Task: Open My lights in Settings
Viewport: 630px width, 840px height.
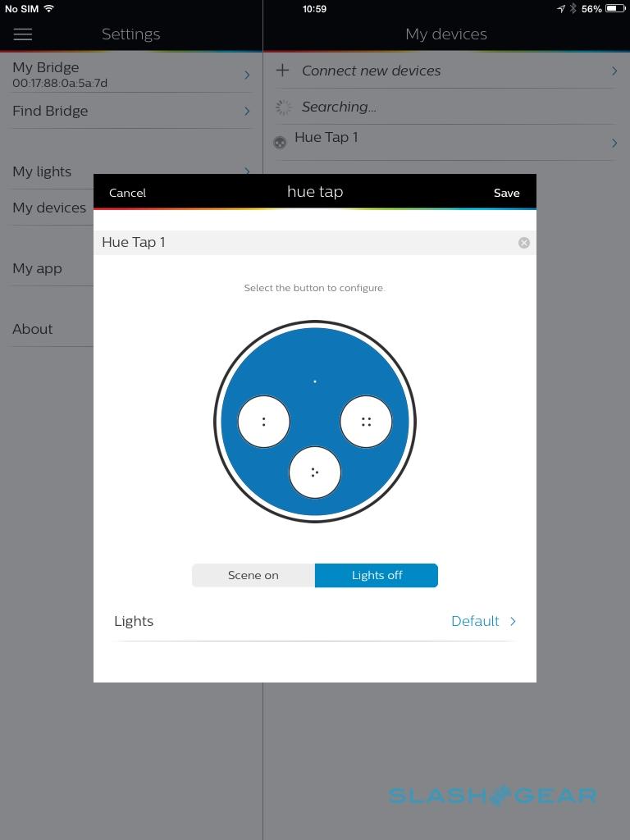Action: coord(42,172)
